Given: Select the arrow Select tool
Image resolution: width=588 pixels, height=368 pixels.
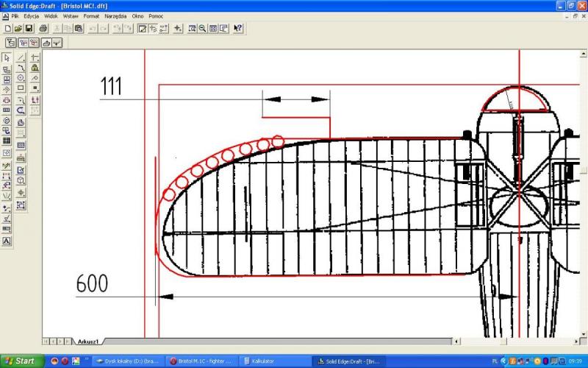Looking at the screenshot, I should click(7, 57).
